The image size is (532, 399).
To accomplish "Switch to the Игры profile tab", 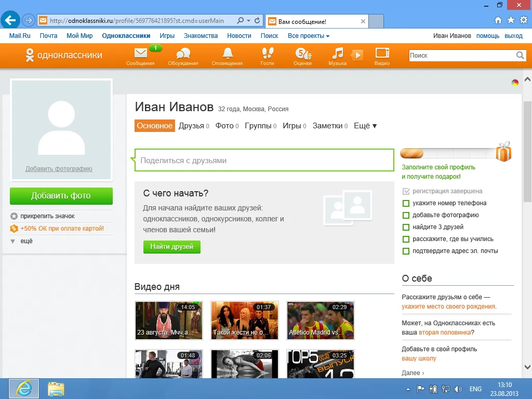I will [295, 126].
